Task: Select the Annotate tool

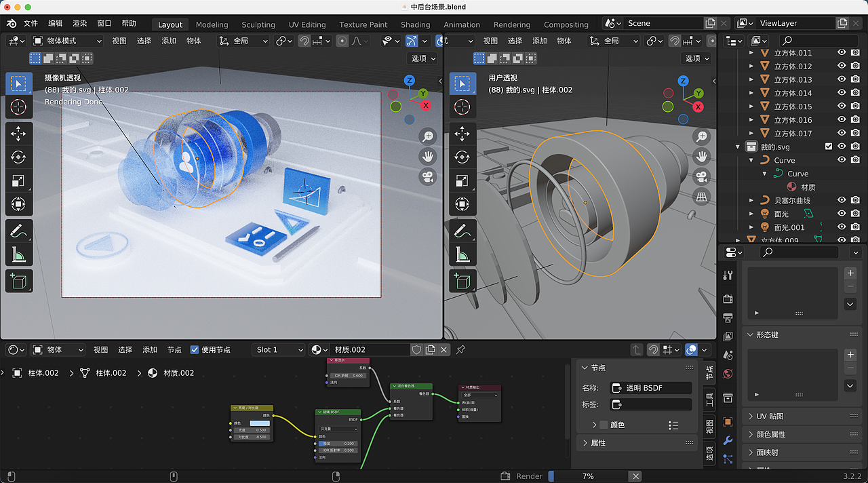Action: pyautogui.click(x=18, y=231)
